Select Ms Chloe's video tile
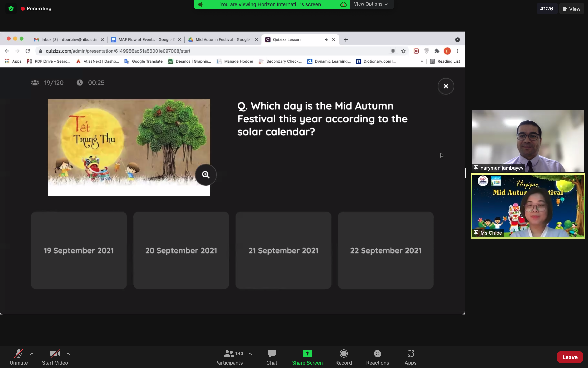Viewport: 588px width, 368px height. click(x=528, y=206)
